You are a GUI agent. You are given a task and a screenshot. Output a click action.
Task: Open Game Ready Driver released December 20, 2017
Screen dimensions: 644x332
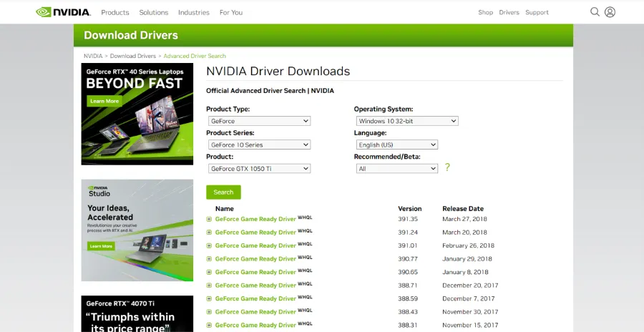pyautogui.click(x=255, y=285)
